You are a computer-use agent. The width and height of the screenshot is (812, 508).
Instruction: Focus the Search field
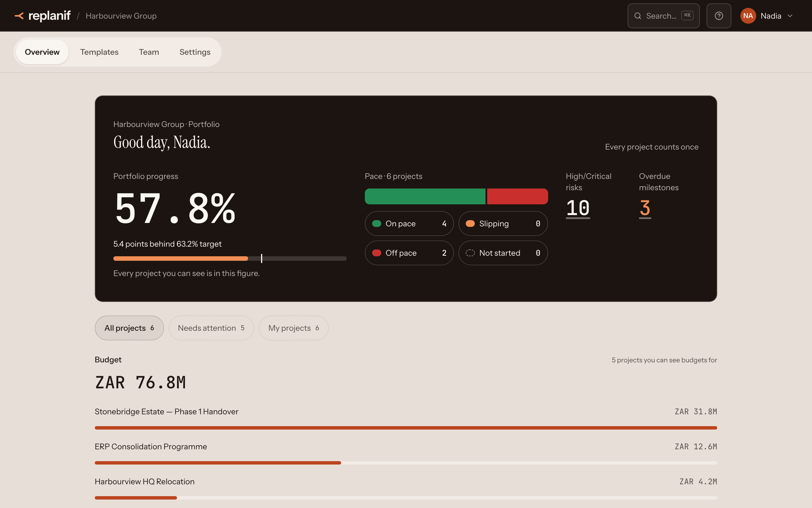point(663,16)
